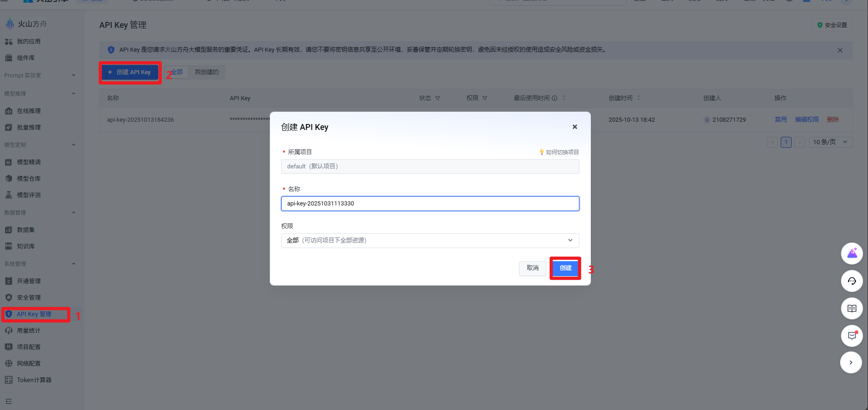Close the Create API Key dialog

(574, 127)
